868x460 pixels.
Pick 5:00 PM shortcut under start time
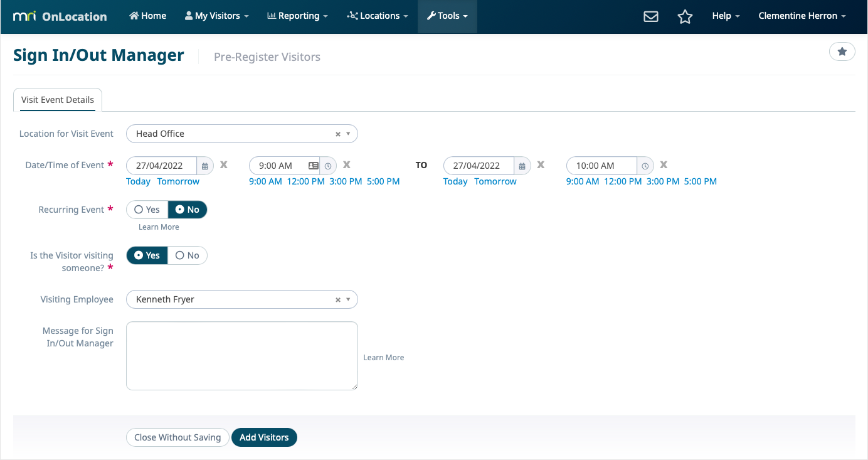point(383,181)
